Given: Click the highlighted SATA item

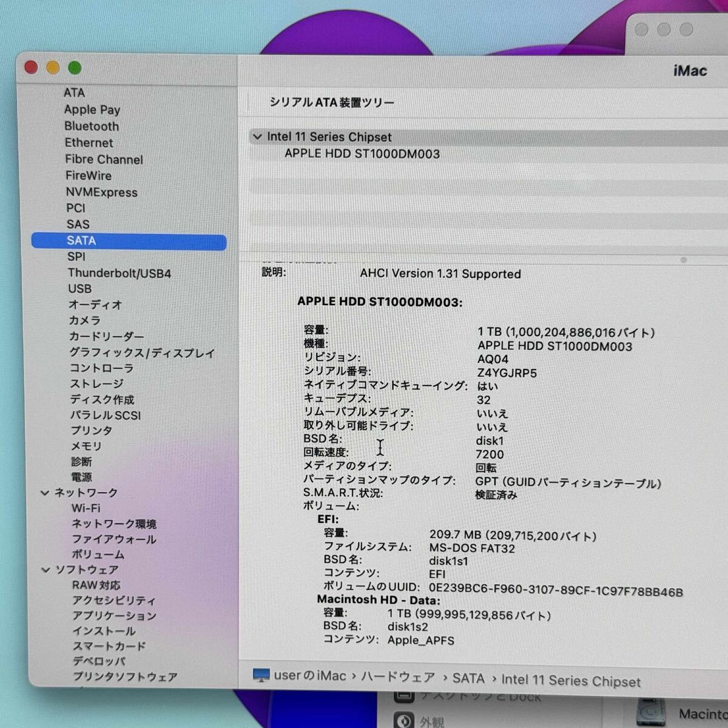Looking at the screenshot, I should [x=129, y=241].
